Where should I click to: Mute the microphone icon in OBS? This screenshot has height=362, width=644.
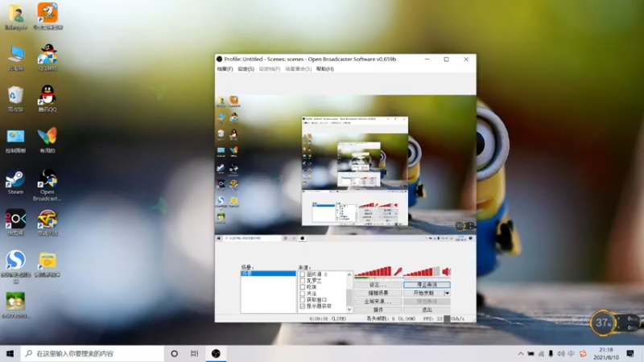[398, 271]
